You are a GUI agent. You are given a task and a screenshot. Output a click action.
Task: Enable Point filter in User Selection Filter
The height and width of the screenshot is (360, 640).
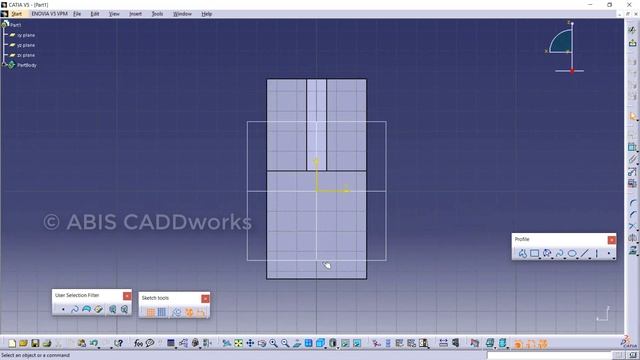(x=63, y=309)
